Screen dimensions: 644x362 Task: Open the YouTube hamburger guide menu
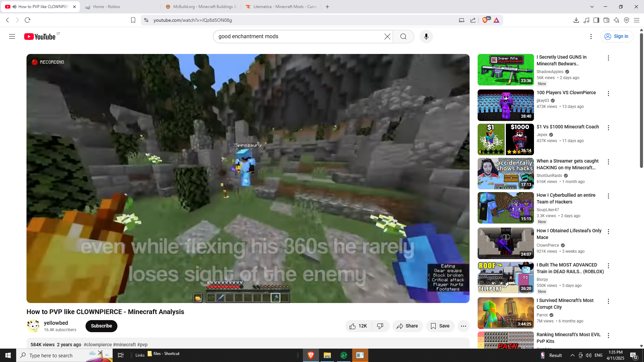click(12, 37)
